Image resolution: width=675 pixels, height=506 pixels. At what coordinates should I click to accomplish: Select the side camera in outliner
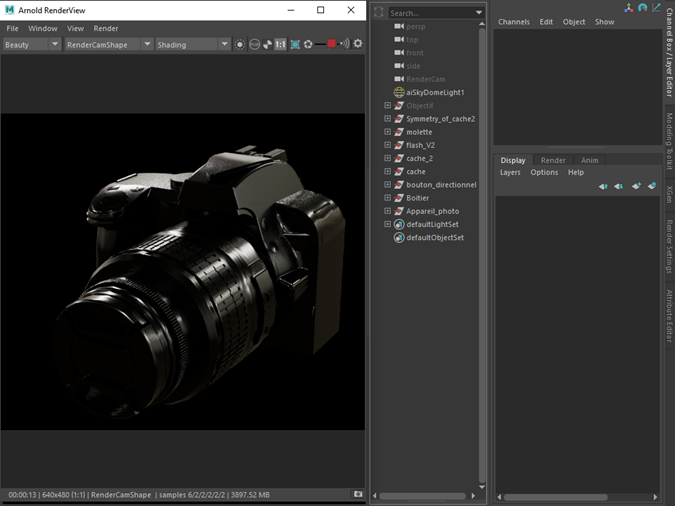point(413,66)
